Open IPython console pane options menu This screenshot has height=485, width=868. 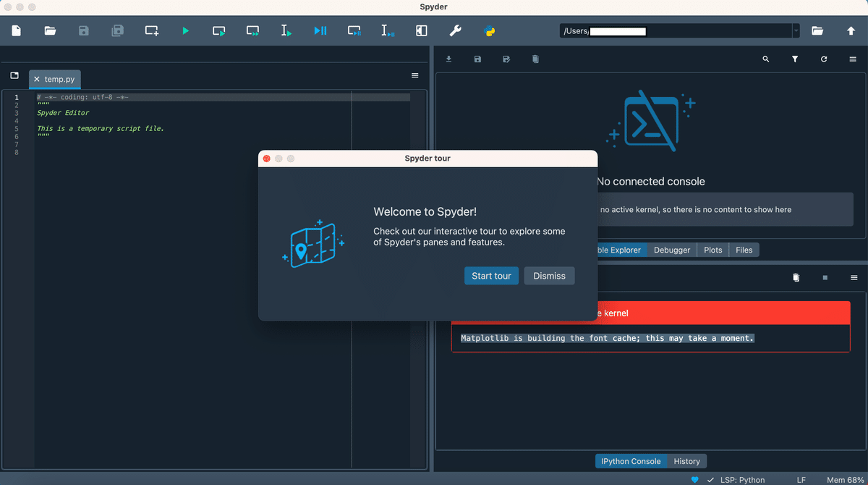(x=854, y=277)
